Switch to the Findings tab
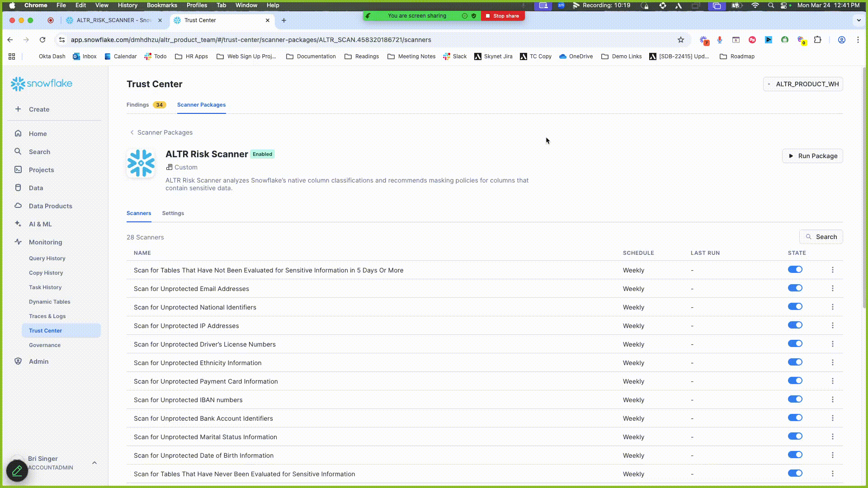The height and width of the screenshot is (488, 868). click(137, 105)
